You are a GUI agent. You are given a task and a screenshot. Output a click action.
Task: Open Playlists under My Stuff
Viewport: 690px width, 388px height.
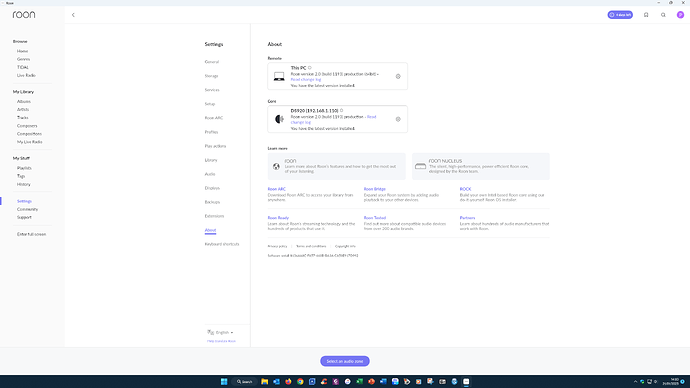pos(24,168)
